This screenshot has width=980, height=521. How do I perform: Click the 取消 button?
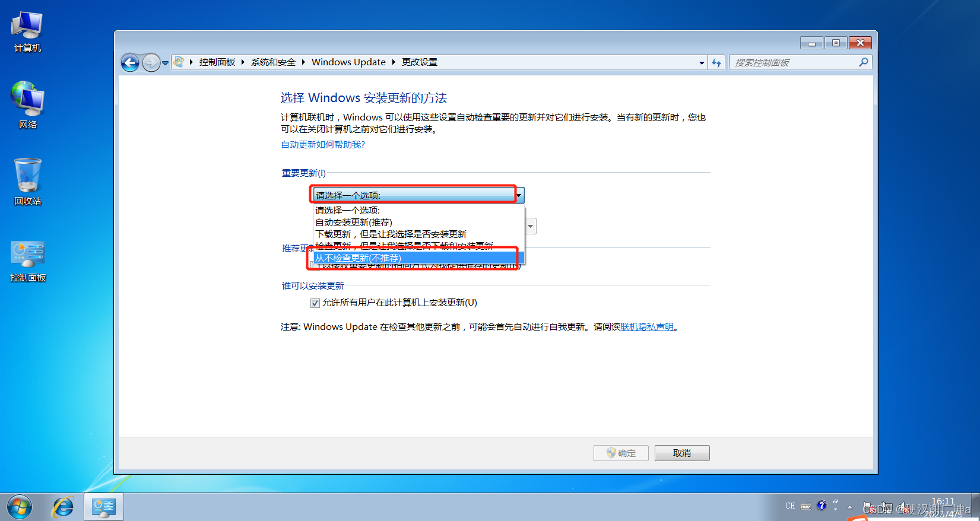pyautogui.click(x=682, y=453)
